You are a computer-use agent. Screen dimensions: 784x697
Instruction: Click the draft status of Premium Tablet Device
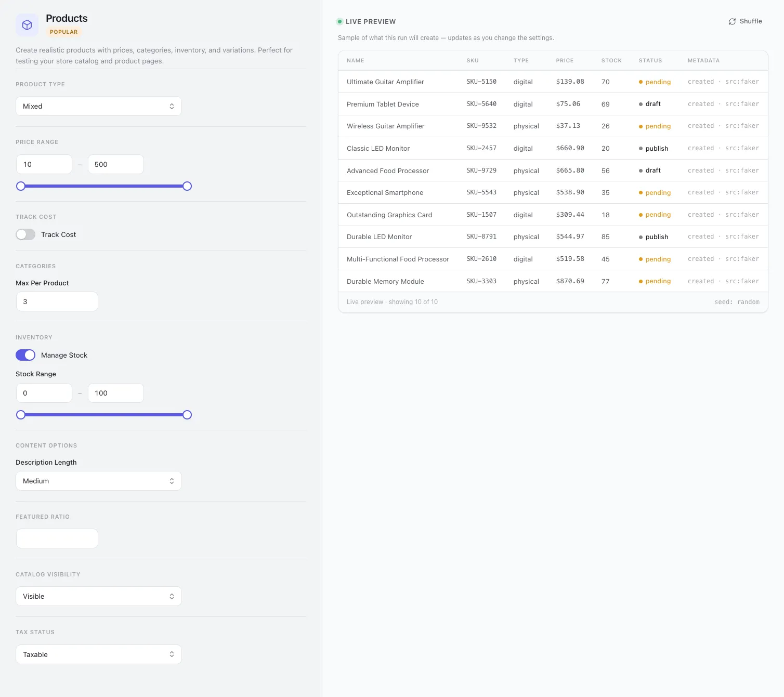coord(650,104)
